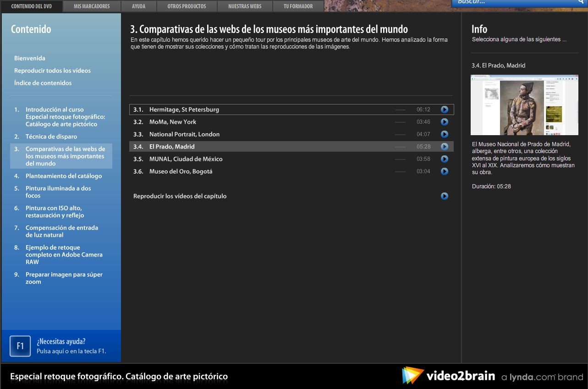Viewport: 588px width, 389px height.
Task: Play the Hermitage, St Petersburg video
Action: [x=444, y=110]
